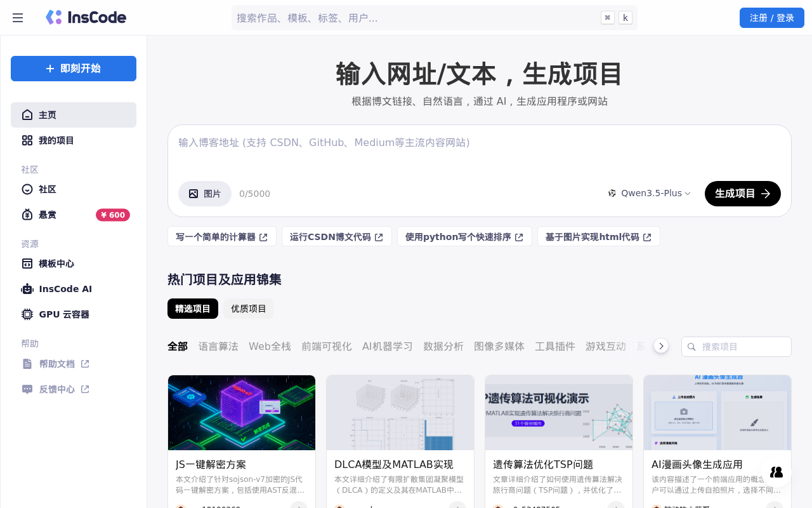Select 主页 in the sidebar
Image resolution: width=812 pixels, height=508 pixels.
click(74, 115)
